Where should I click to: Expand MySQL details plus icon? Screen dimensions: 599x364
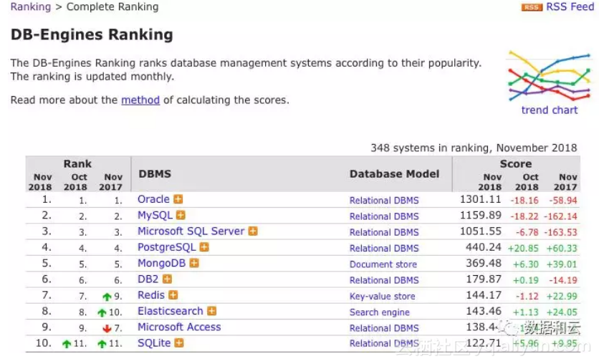pyautogui.click(x=181, y=215)
